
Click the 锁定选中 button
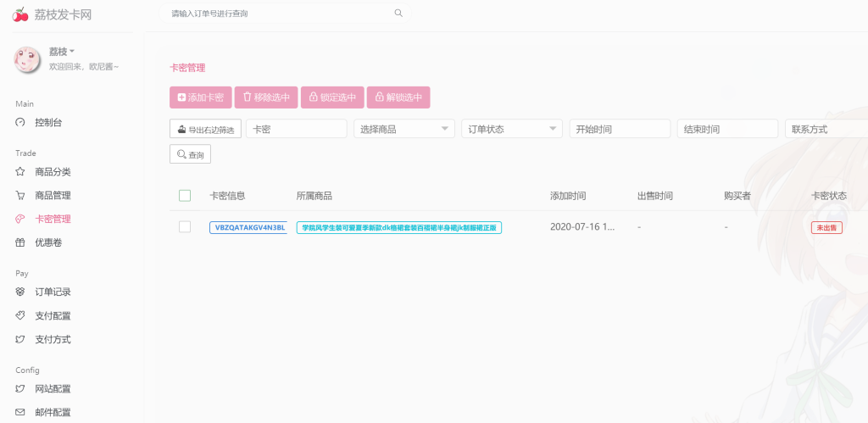[332, 97]
